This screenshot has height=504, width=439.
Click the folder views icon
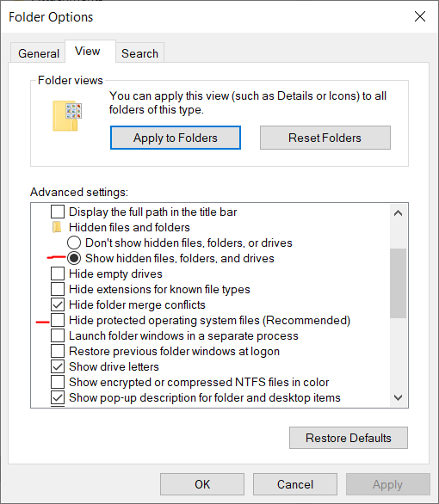pos(67,116)
